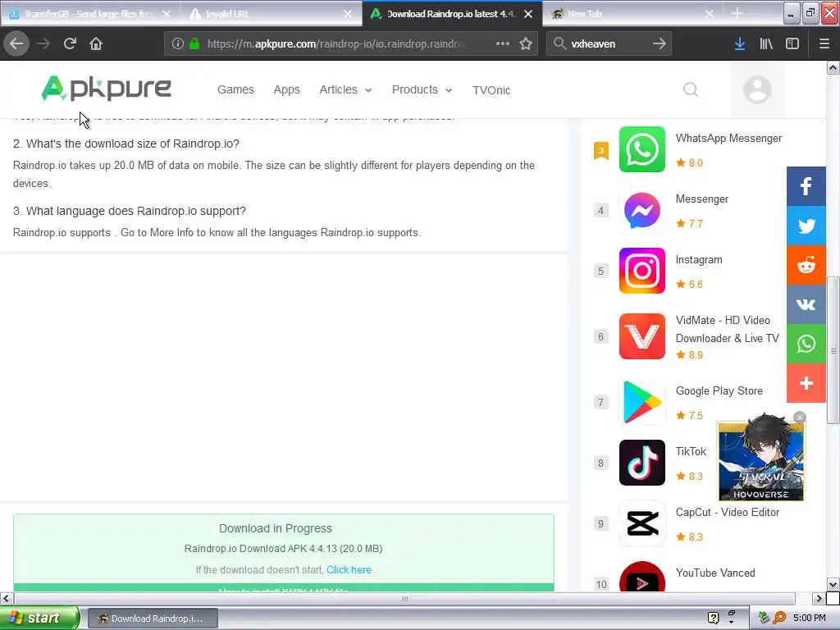The height and width of the screenshot is (630, 840).
Task: Open the downloads arrow in toolbar
Action: (739, 43)
